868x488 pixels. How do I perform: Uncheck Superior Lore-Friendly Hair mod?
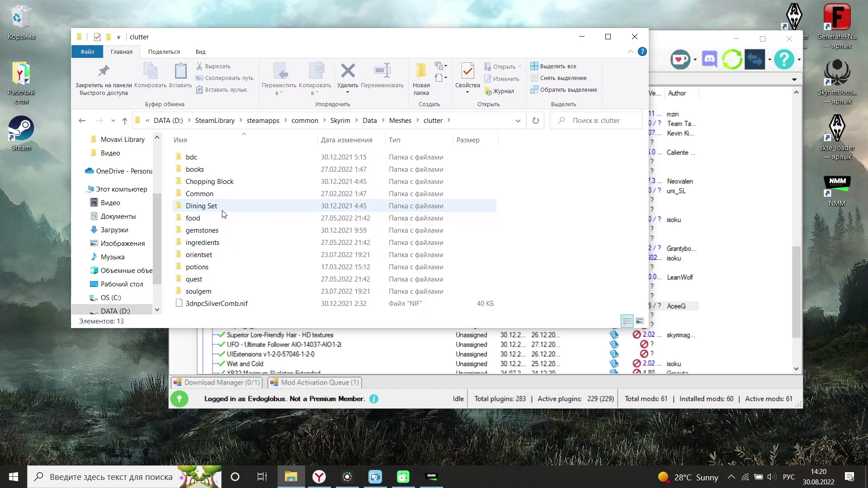point(221,335)
